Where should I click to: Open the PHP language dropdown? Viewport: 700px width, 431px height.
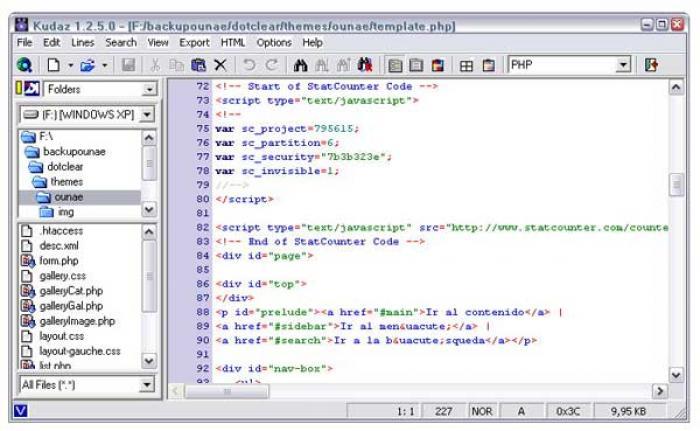pos(623,65)
